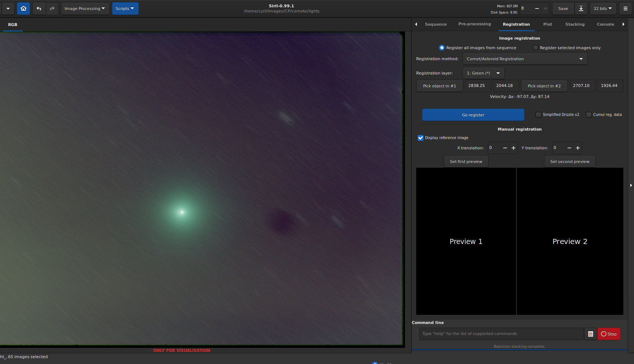This screenshot has width=634, height=364.
Task: Focus the command line input field
Action: [x=501, y=334]
